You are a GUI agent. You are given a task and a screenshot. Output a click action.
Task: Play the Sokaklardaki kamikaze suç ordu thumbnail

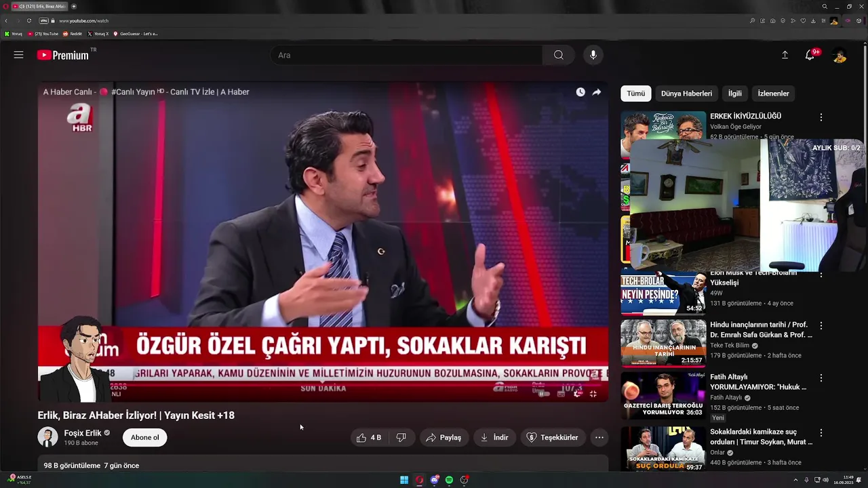coord(663,449)
